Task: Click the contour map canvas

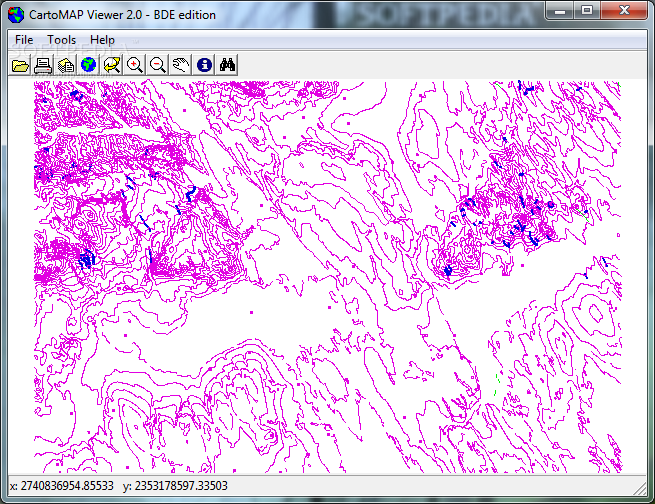Action: [x=328, y=276]
